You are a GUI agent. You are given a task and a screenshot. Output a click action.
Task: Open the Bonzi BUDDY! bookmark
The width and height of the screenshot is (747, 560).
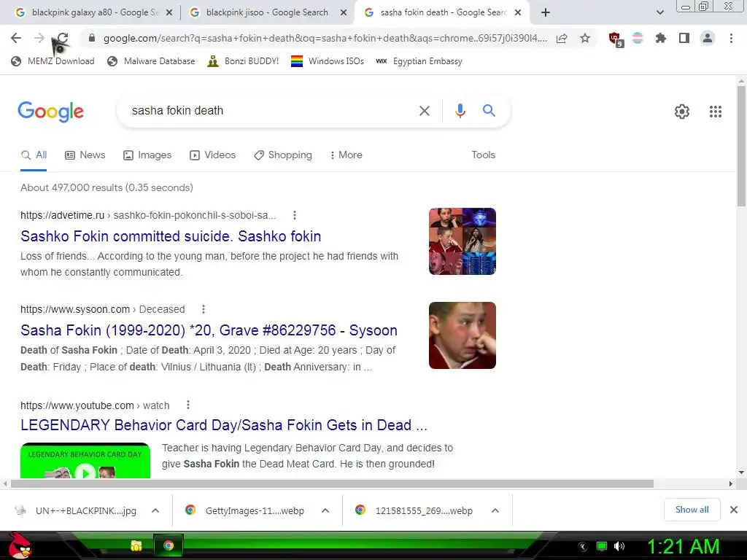[x=243, y=61]
